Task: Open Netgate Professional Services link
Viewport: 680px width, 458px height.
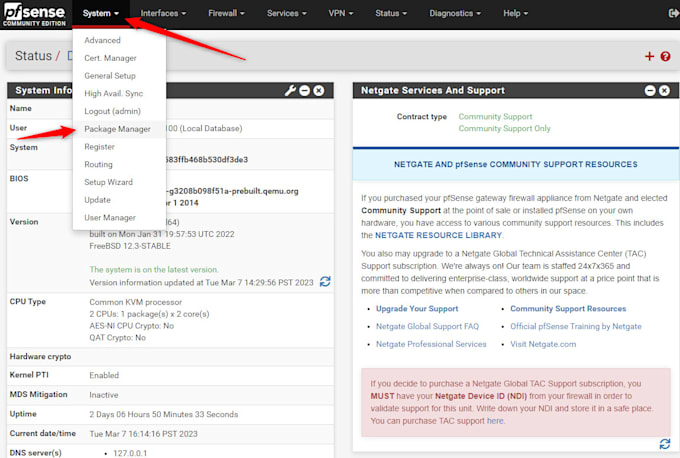Action: coord(431,344)
